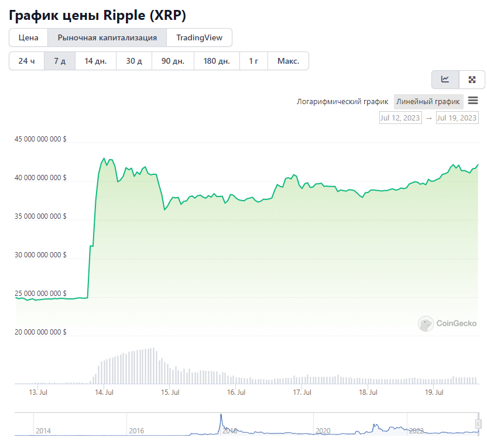Switch to the line chart view icon
The width and height of the screenshot is (487, 448).
445,80
